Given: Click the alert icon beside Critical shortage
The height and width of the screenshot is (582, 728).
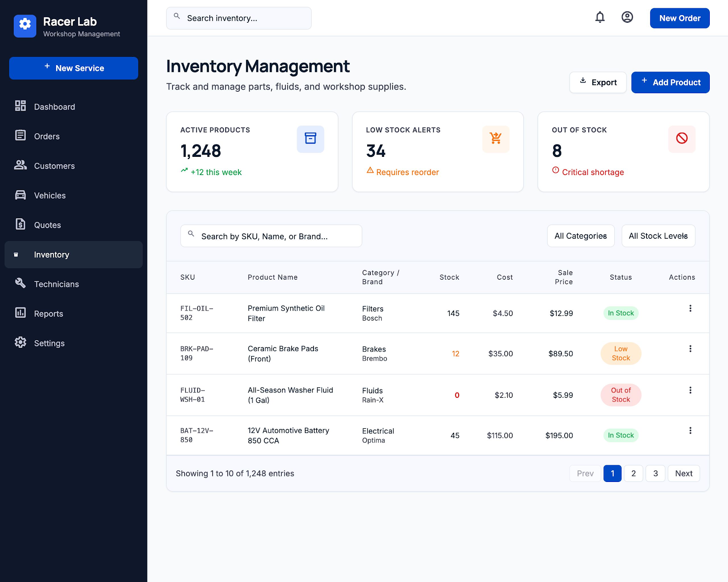Looking at the screenshot, I should [556, 171].
